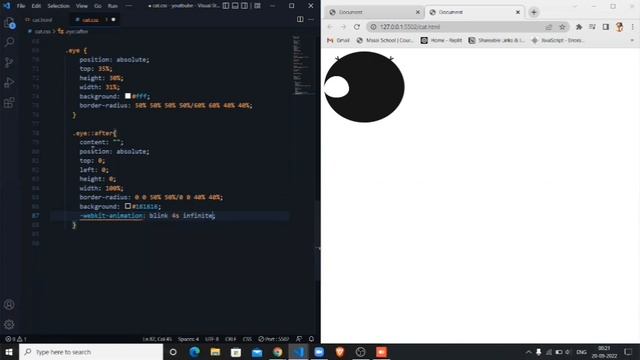
Task: Go back in Chrome
Action: 330,27
